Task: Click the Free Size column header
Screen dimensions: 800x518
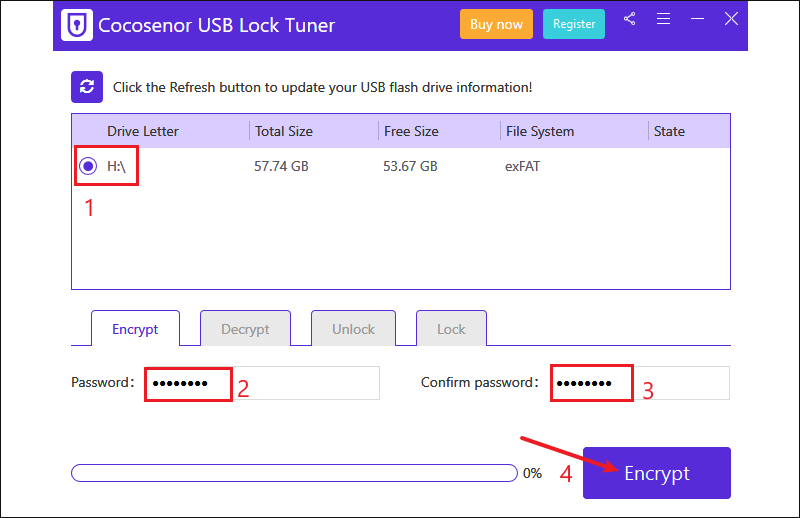Action: [x=411, y=131]
